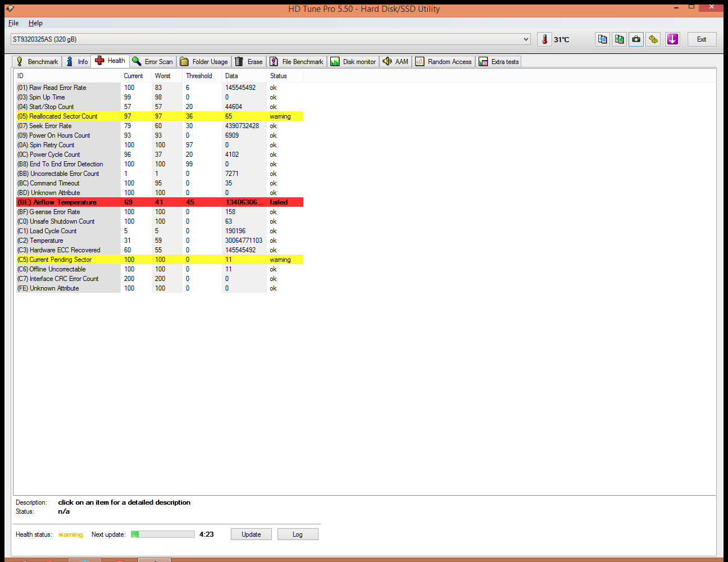Select the Current Pending Sector row
This screenshot has width=728, height=562.
tap(160, 260)
